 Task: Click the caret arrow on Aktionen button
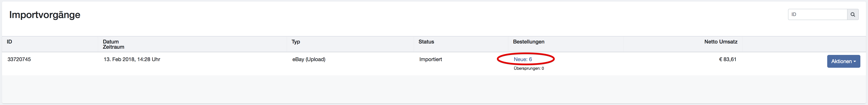855,62
